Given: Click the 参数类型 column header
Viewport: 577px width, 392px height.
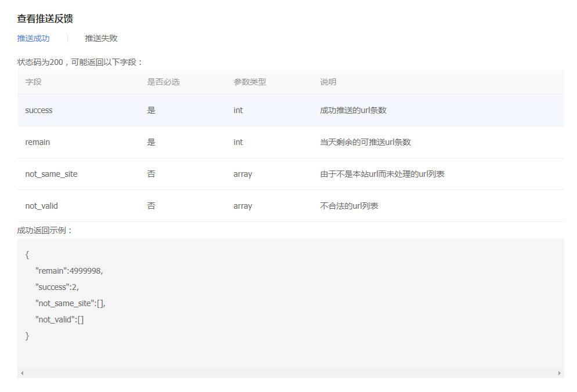Looking at the screenshot, I should [x=250, y=82].
